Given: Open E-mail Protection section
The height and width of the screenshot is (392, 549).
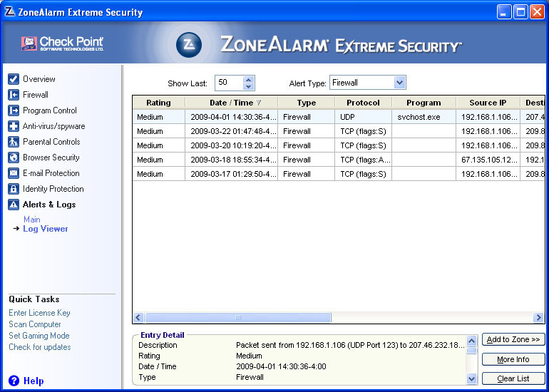Looking at the screenshot, I should [51, 173].
